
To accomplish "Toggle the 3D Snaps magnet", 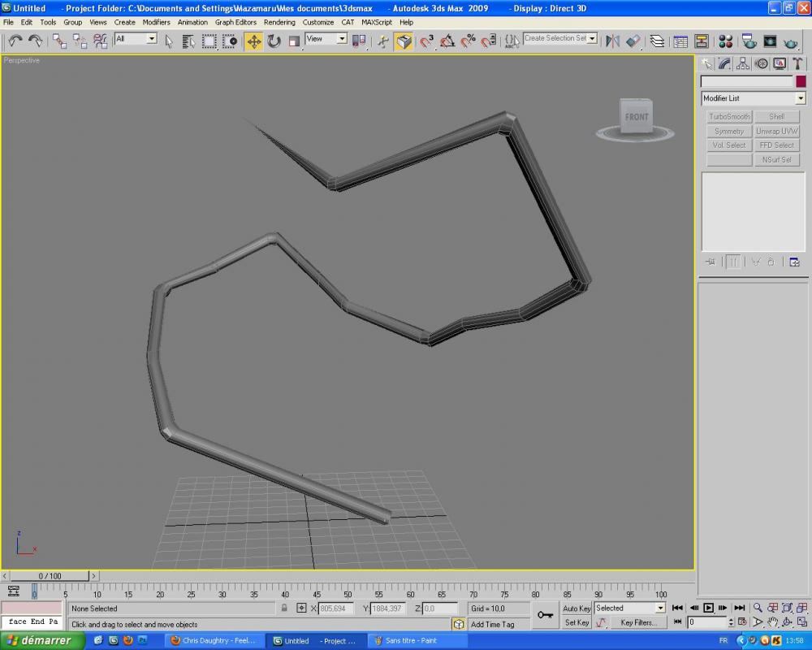I will point(427,41).
